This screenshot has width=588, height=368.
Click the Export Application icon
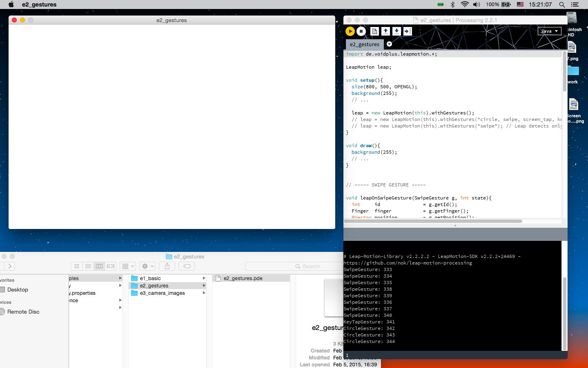pos(408,31)
